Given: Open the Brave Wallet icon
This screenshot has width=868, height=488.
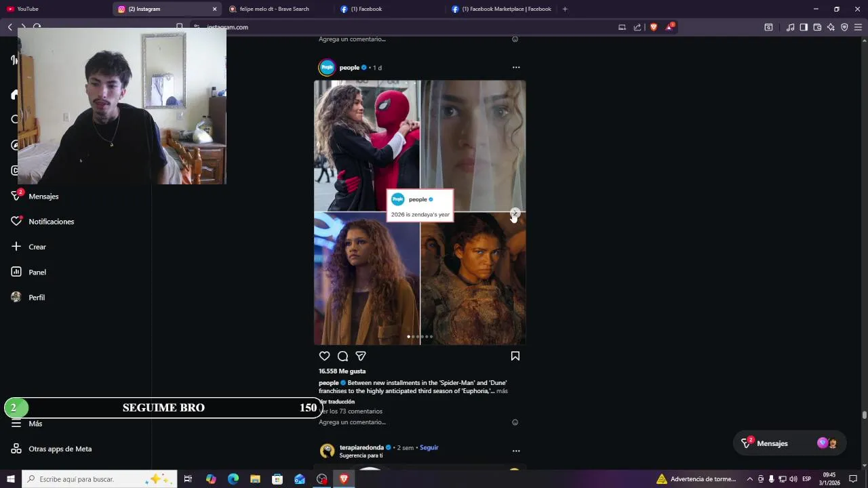Looking at the screenshot, I should (817, 27).
